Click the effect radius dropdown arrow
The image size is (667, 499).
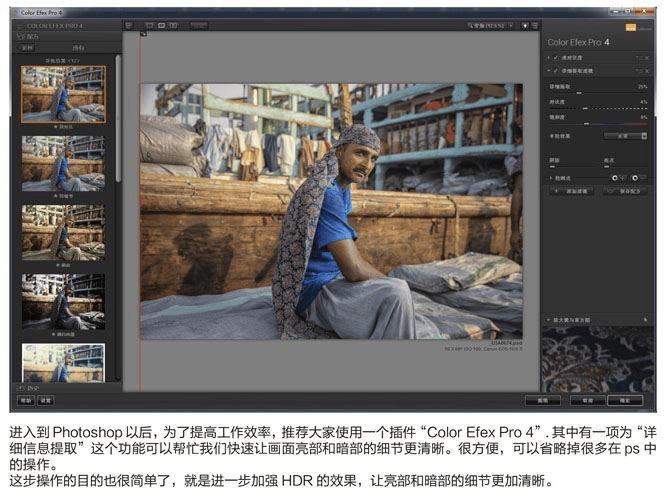(644, 136)
